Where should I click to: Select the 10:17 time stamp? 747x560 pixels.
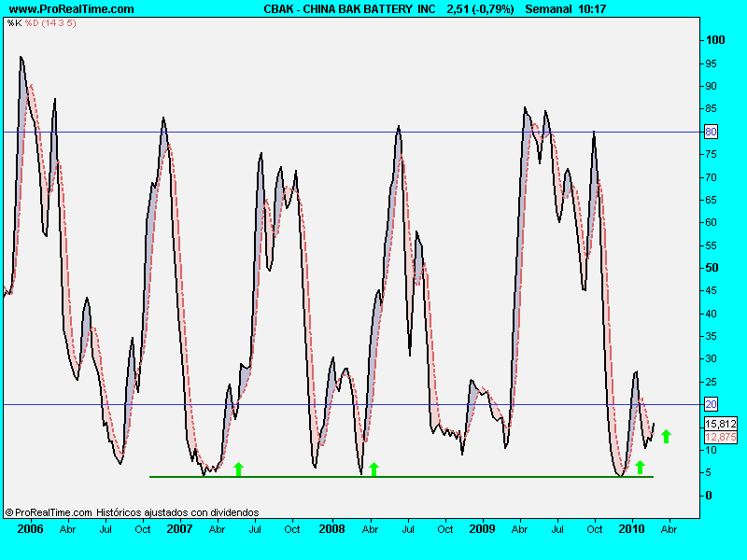[592, 9]
